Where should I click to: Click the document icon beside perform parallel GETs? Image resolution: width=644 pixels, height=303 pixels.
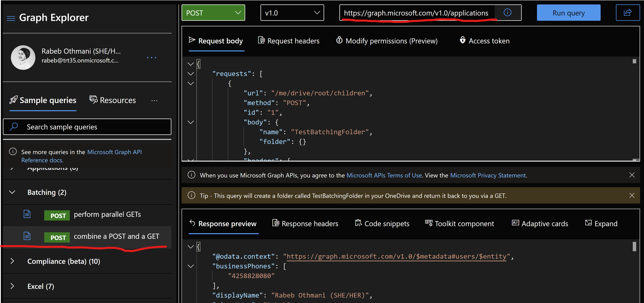pos(27,214)
